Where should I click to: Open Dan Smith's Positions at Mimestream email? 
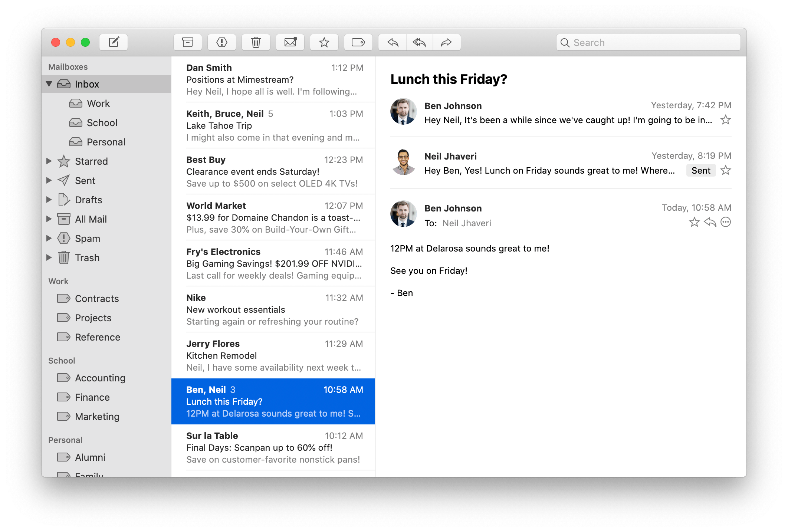(273, 79)
